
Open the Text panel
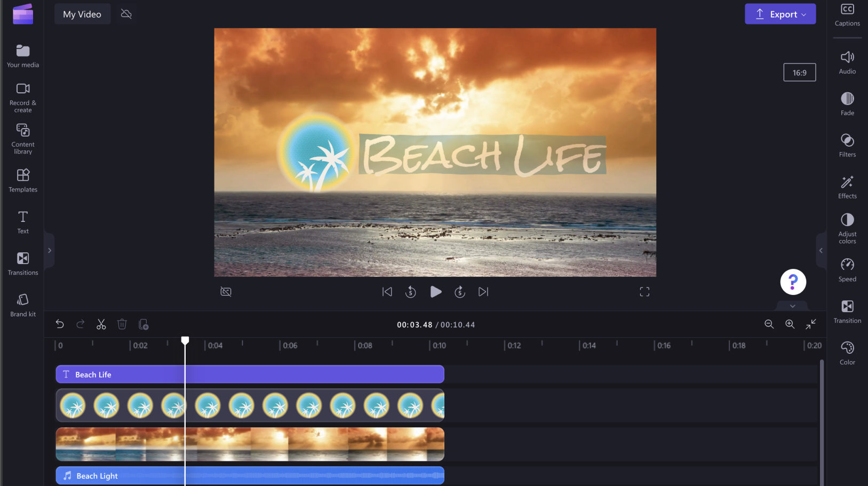click(23, 222)
